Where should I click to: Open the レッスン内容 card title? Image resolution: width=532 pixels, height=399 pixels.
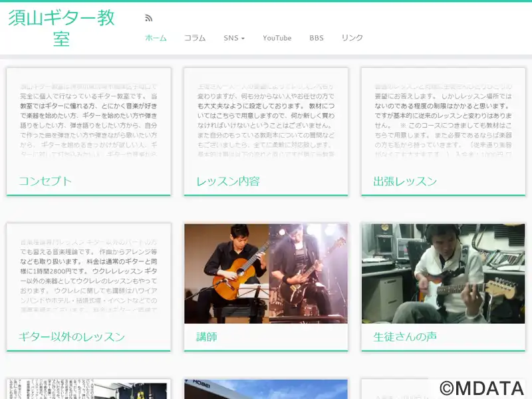(228, 181)
